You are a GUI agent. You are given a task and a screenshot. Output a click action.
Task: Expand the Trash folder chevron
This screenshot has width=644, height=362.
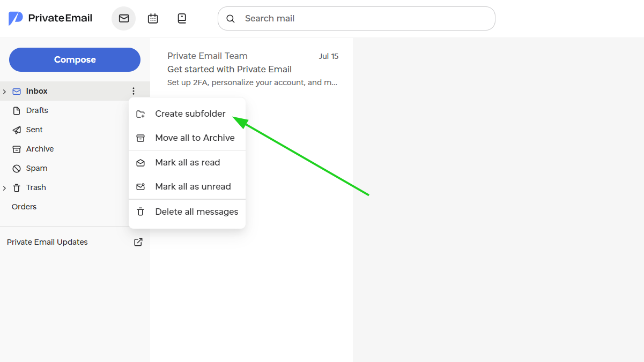click(x=4, y=188)
